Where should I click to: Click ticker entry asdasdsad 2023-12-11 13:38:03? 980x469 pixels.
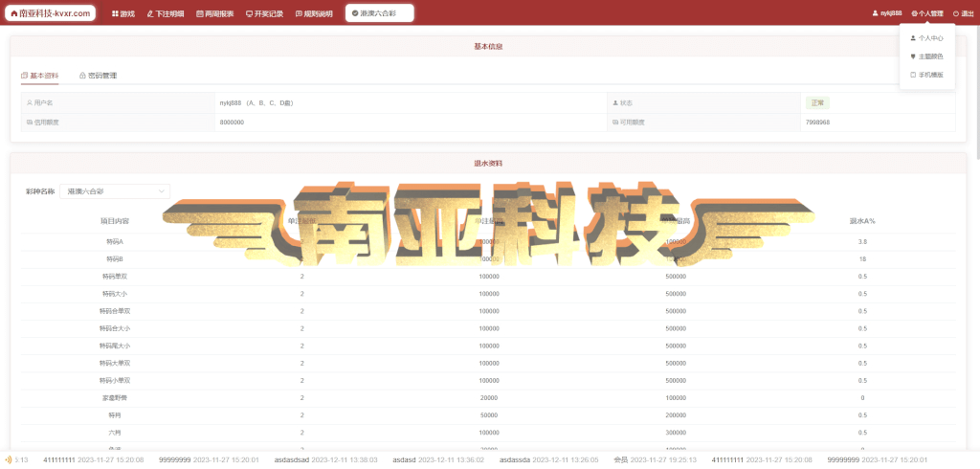[325, 459]
